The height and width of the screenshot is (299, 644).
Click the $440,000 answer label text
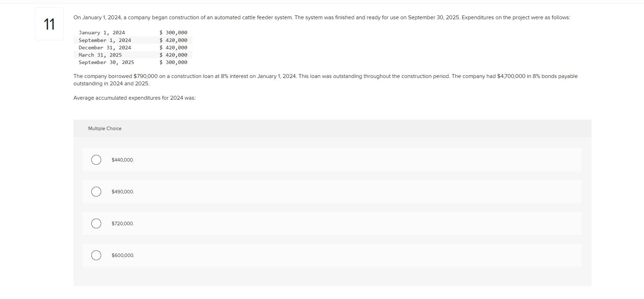point(122,160)
